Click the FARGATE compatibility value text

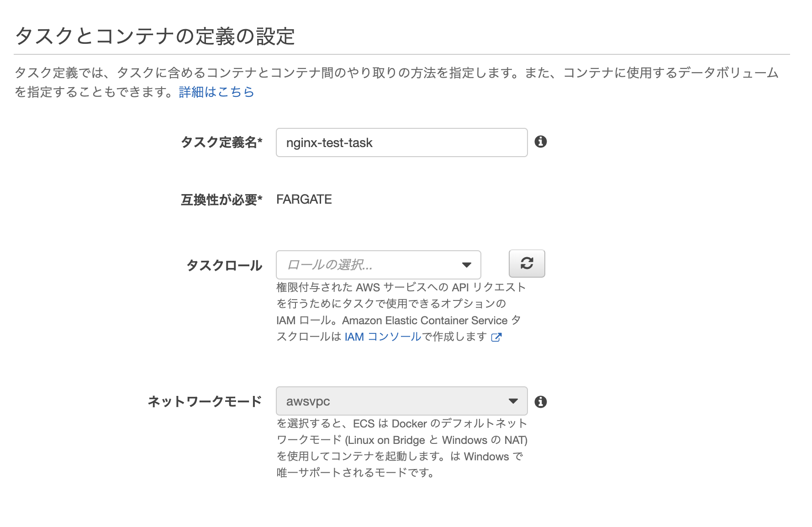(304, 200)
